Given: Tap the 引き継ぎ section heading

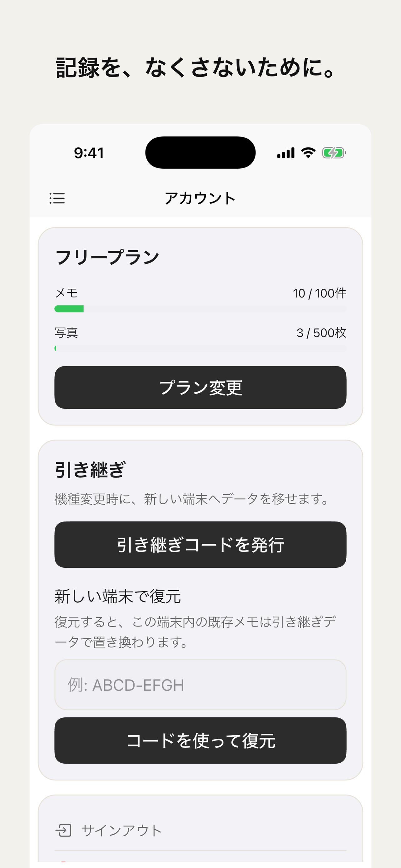Looking at the screenshot, I should point(90,470).
